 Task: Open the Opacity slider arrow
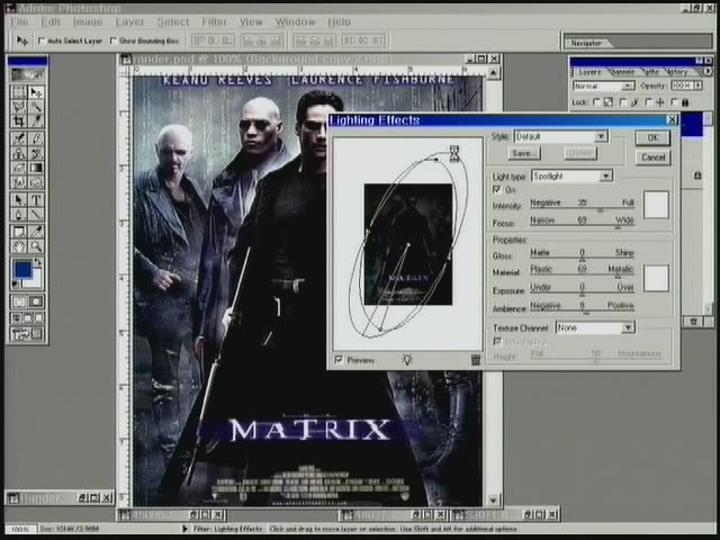point(698,85)
